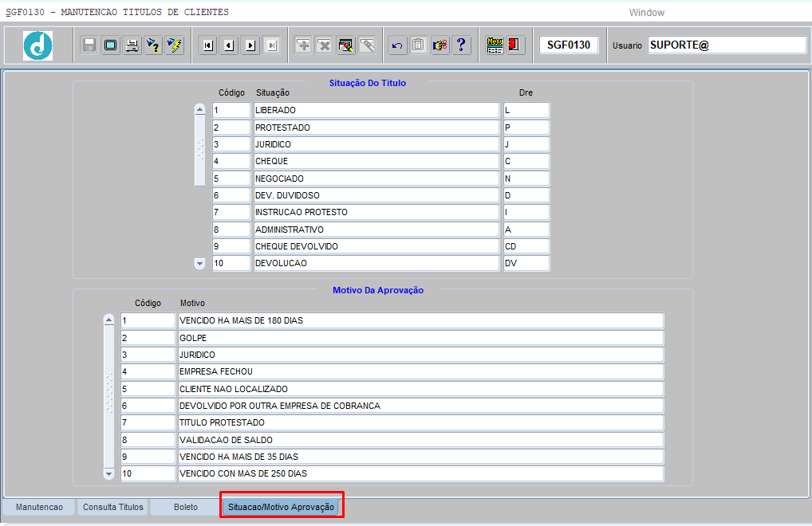This screenshot has height=526, width=812.
Task: Click Situação Do Titulo scrollbar thumb
Action: click(x=200, y=151)
